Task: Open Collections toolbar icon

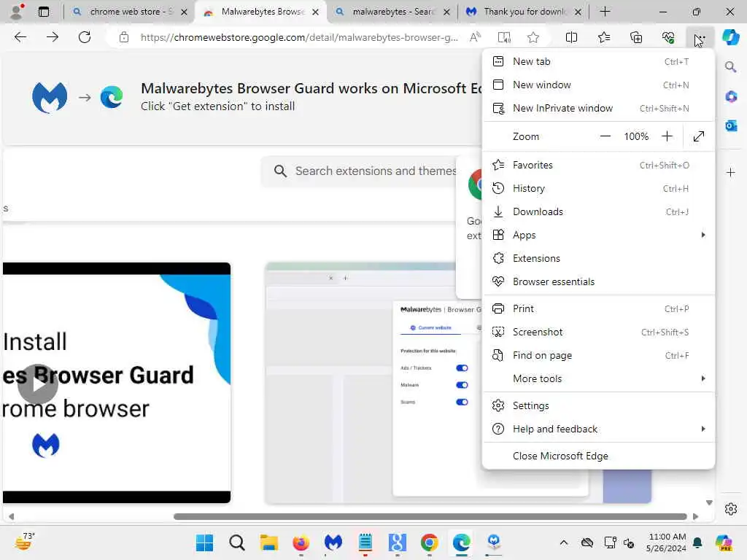Action: tap(636, 37)
